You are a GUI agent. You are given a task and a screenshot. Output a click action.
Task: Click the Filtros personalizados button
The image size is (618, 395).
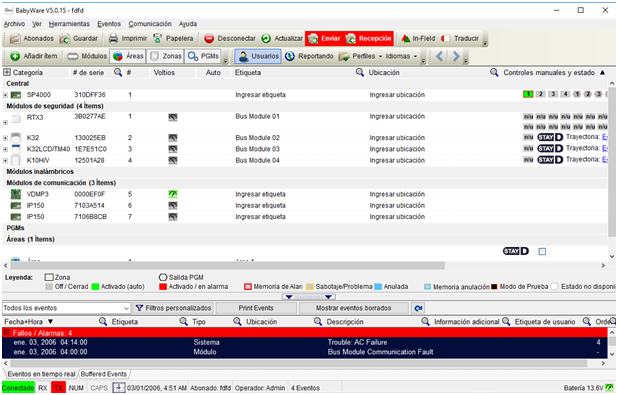pos(173,308)
